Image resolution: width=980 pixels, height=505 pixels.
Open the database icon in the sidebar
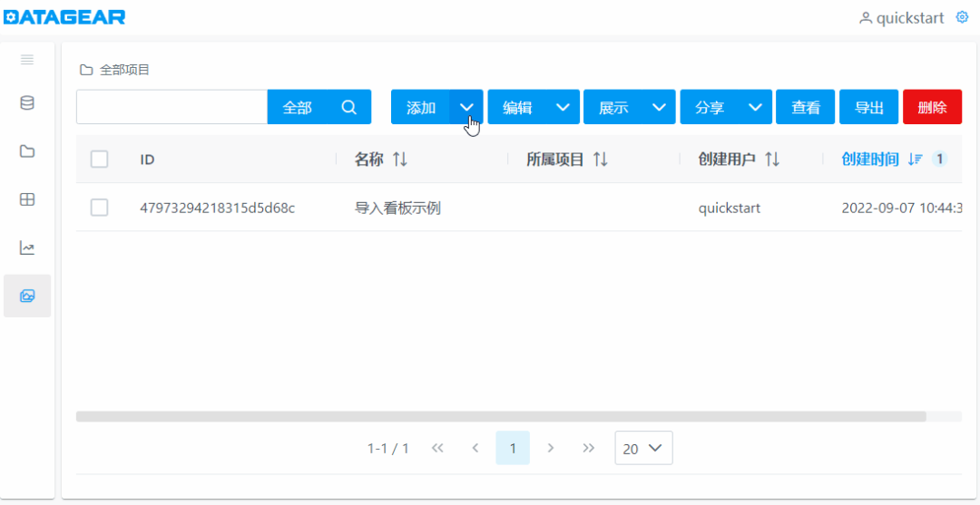[x=27, y=103]
